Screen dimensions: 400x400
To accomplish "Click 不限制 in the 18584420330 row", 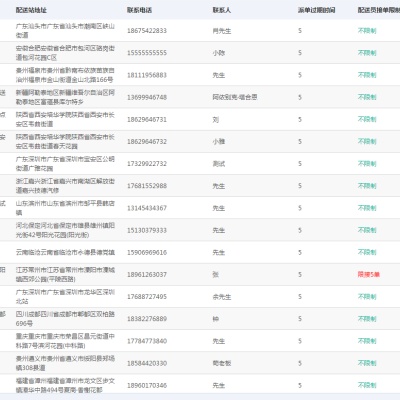I will click(x=367, y=363).
